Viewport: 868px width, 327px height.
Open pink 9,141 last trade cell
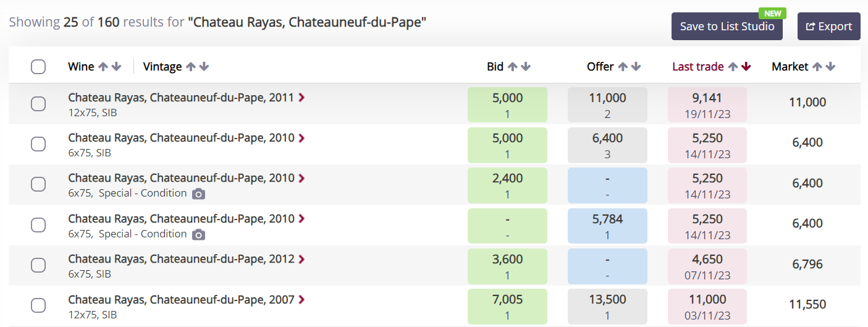click(707, 105)
